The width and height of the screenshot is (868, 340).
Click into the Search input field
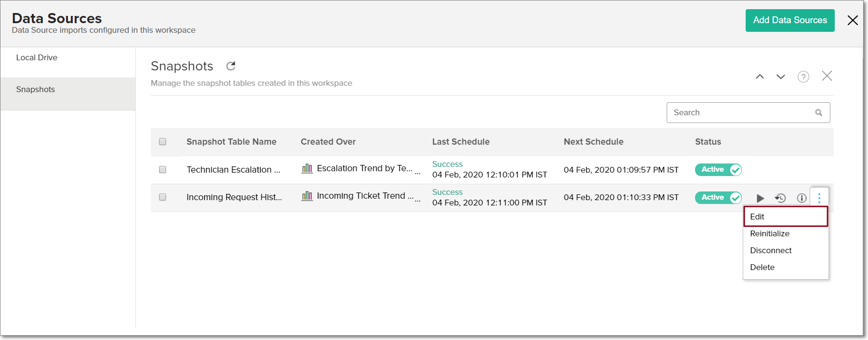point(739,113)
